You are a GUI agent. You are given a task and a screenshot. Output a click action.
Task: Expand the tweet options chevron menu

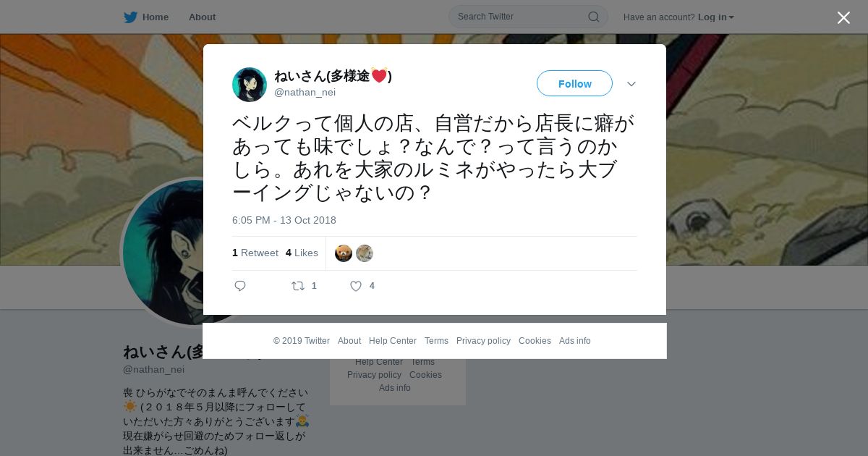coord(631,84)
